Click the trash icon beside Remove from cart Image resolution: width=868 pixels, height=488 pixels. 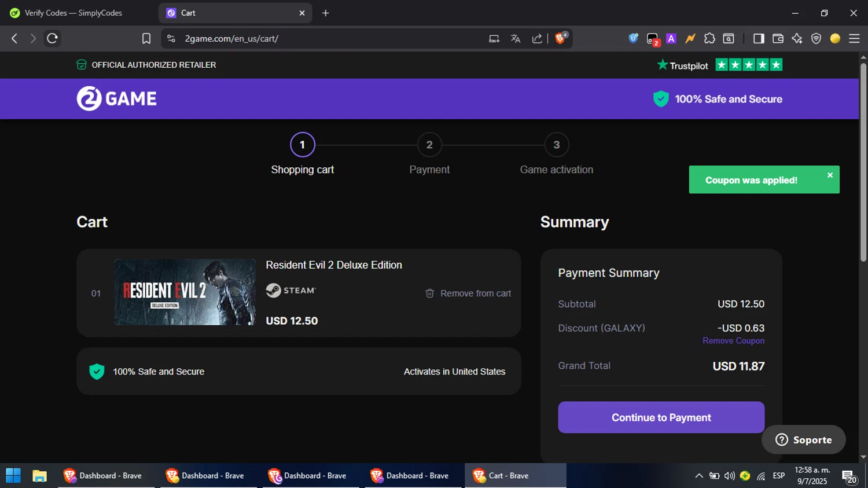[429, 293]
